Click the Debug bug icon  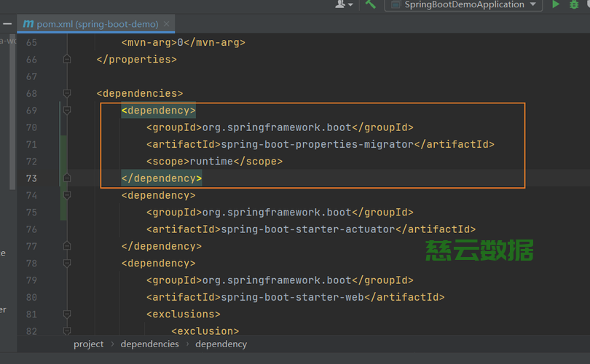point(573,4)
